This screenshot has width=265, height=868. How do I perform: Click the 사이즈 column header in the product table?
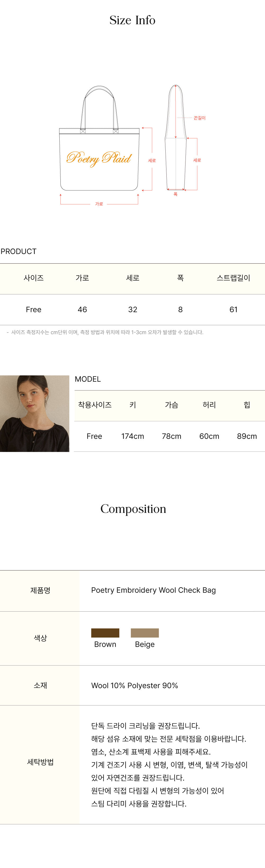tap(34, 278)
